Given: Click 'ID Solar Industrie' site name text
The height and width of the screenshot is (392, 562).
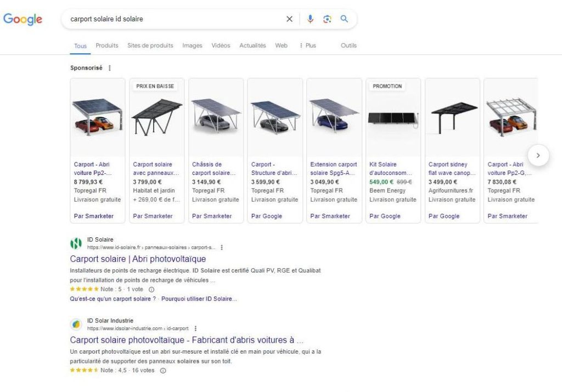Looking at the screenshot, I should [x=110, y=320].
